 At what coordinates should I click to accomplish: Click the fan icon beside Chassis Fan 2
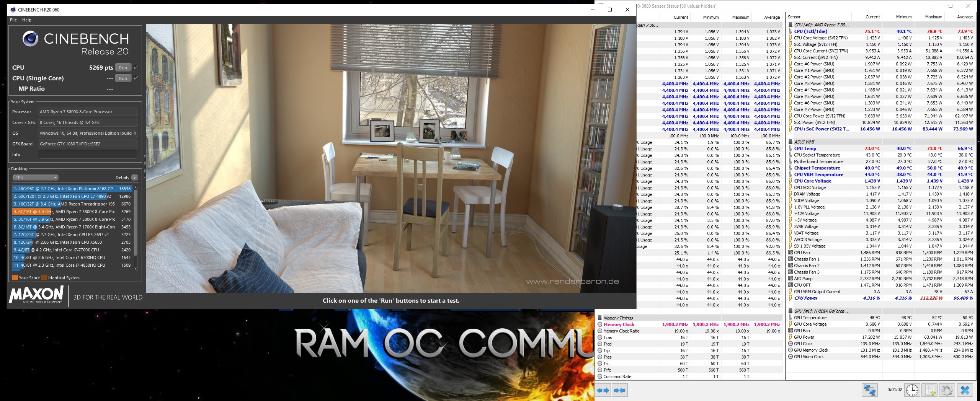pyautogui.click(x=791, y=266)
